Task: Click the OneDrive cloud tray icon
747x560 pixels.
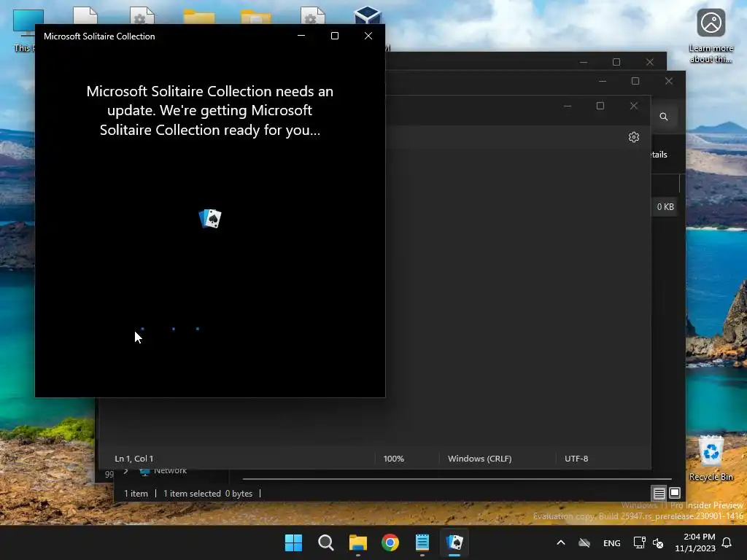Action: (584, 542)
